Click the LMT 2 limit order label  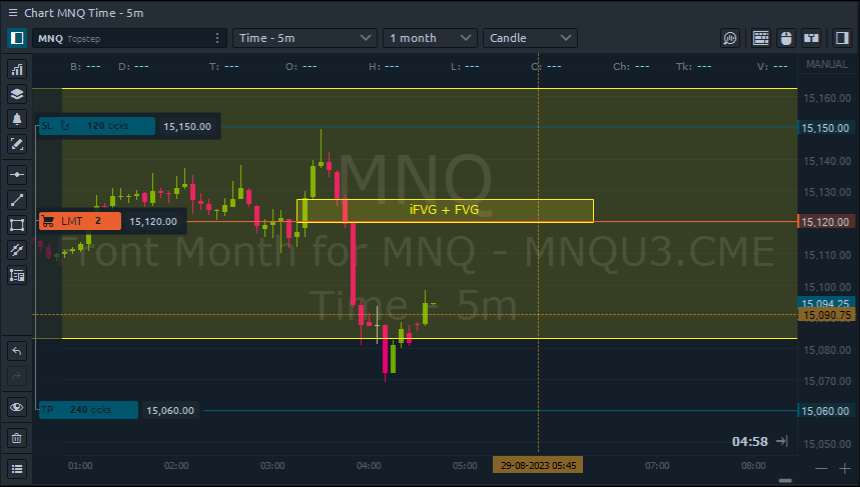click(80, 221)
